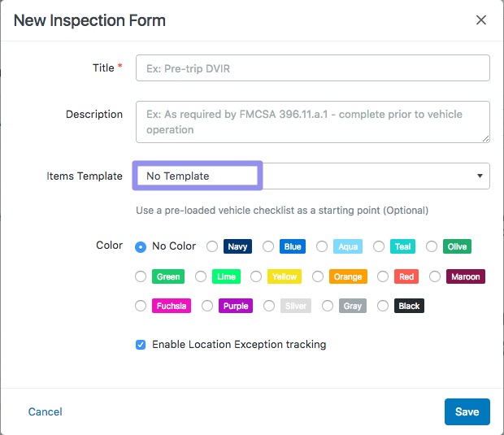Choose the Orange color swatch
The width and height of the screenshot is (504, 435).
[x=348, y=276]
